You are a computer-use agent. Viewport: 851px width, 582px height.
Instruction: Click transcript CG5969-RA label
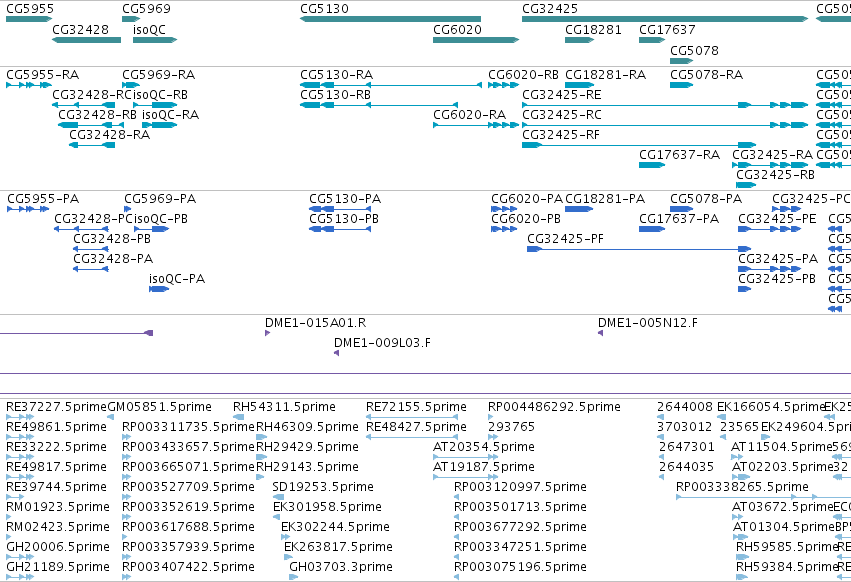pyautogui.click(x=158, y=74)
